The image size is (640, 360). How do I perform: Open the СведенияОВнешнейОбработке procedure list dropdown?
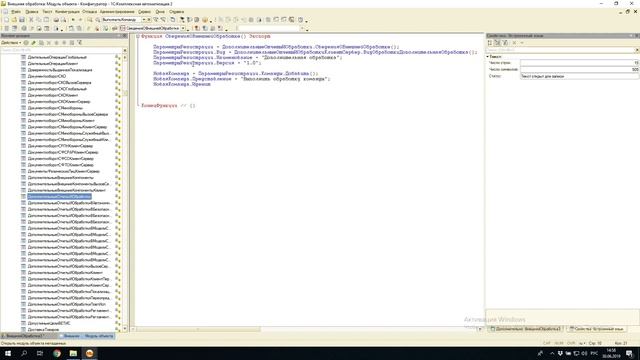click(183, 28)
